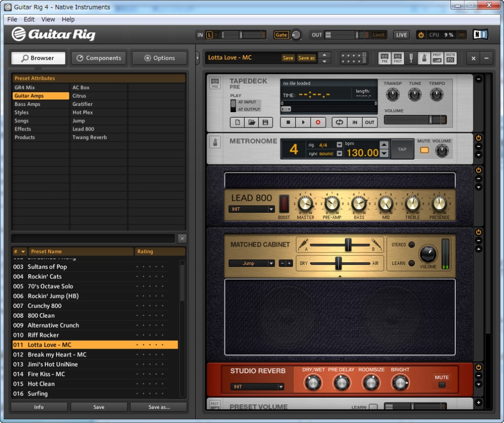The width and height of the screenshot is (504, 423).
Task: Open the preset Info button
Action: [x=39, y=407]
